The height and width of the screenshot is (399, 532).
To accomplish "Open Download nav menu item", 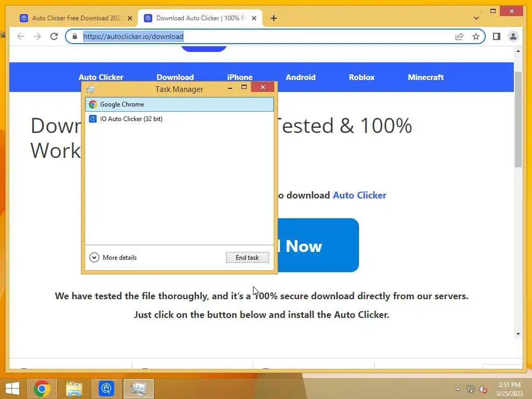I will coord(175,77).
